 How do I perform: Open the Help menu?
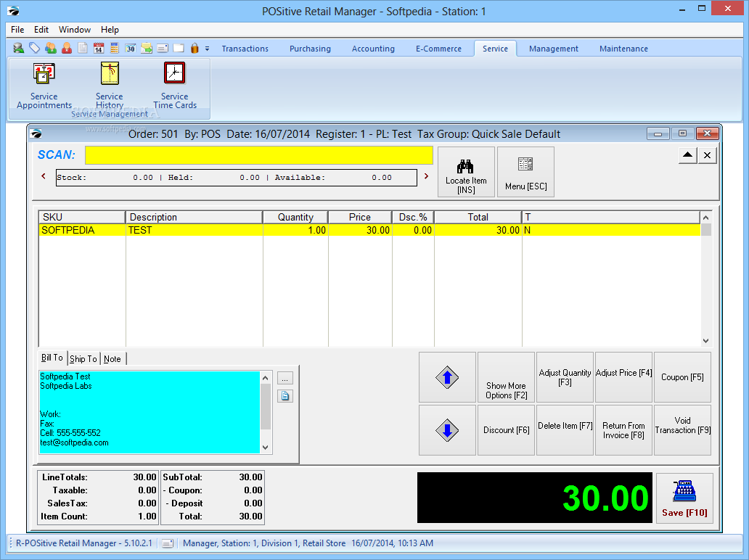tap(110, 30)
